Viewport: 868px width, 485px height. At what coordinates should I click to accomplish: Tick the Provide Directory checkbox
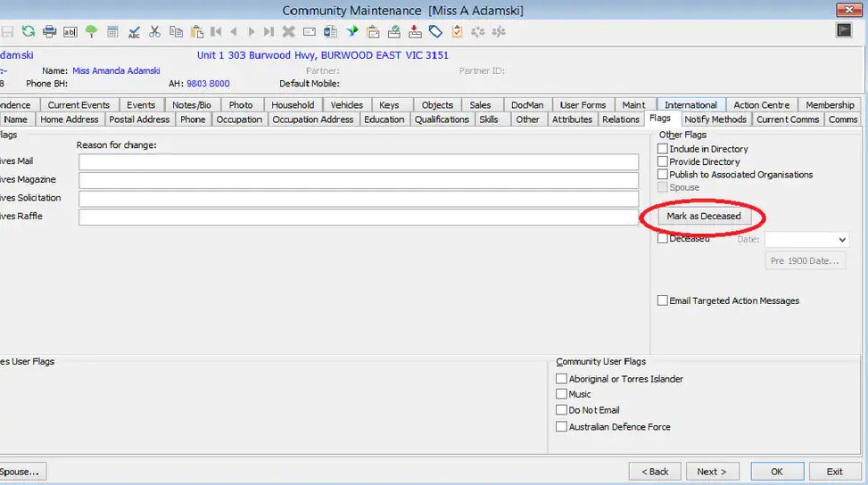coord(663,161)
